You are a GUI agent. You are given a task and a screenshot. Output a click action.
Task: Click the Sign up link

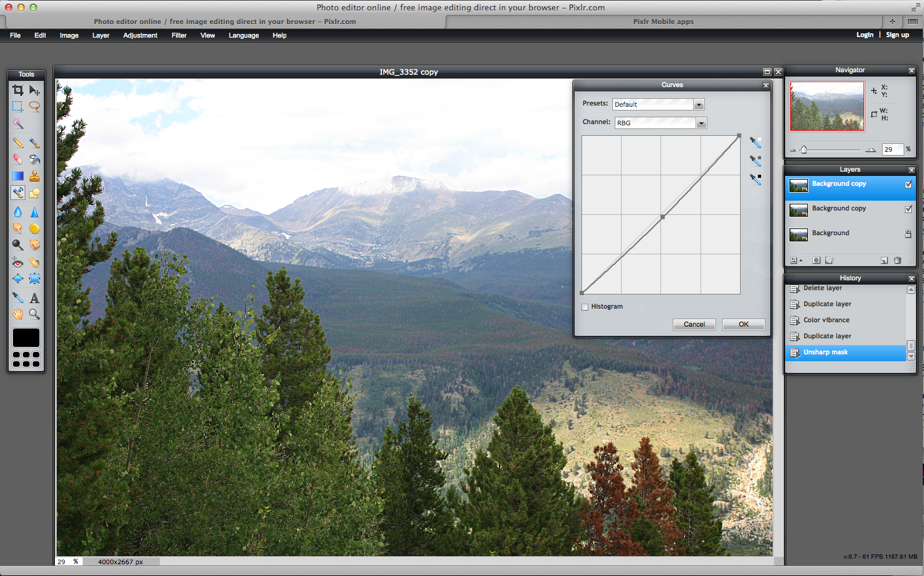coord(897,35)
